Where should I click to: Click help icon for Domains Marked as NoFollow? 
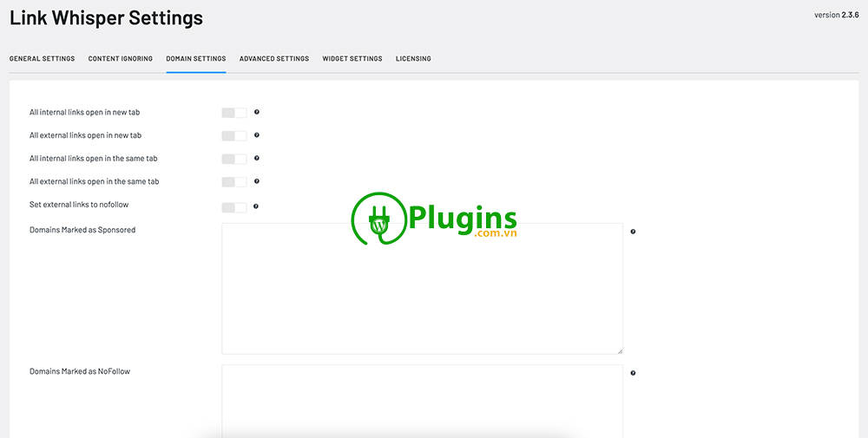point(633,373)
